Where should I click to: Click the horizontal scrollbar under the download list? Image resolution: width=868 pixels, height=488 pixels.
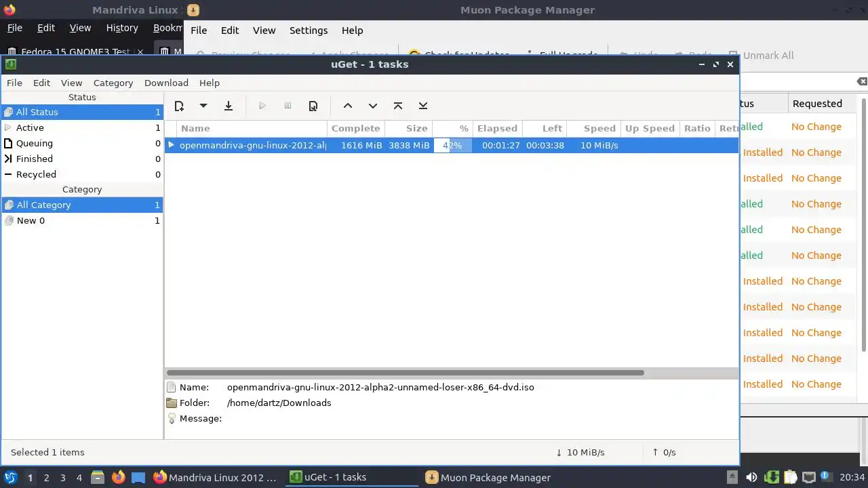[x=406, y=373]
